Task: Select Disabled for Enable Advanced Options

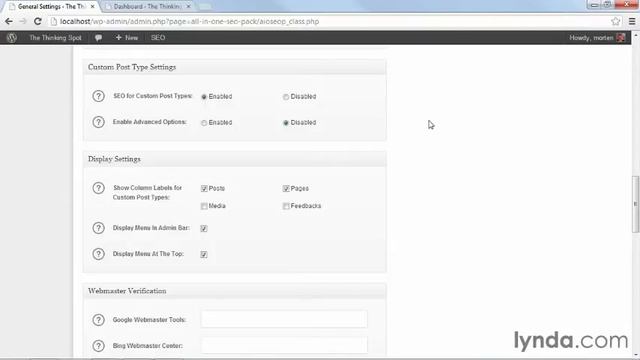Action: (286, 123)
